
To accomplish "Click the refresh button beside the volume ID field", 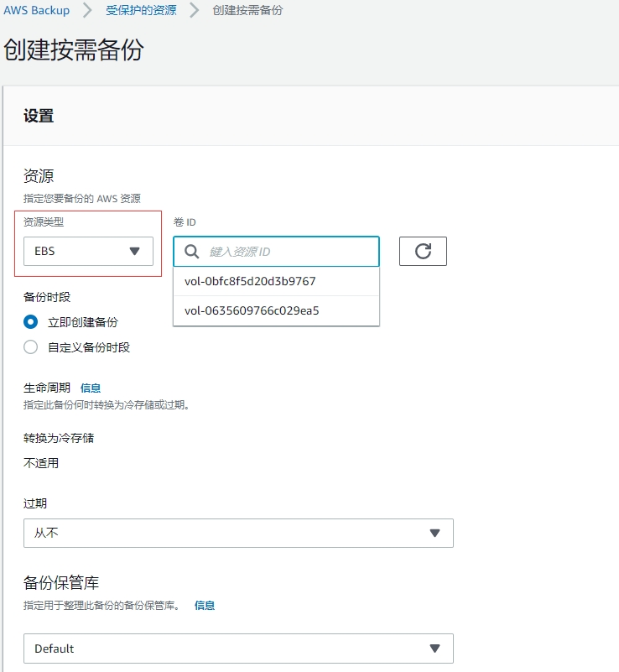I will click(423, 252).
